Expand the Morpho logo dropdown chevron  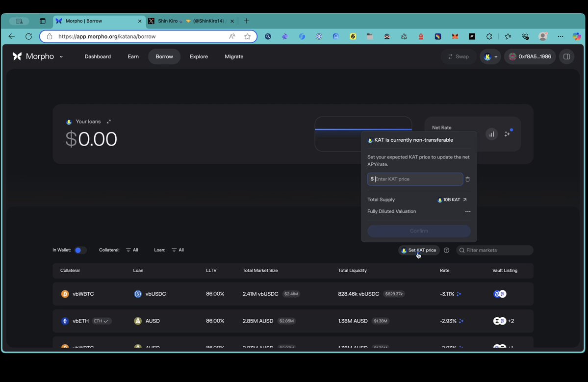[61, 56]
